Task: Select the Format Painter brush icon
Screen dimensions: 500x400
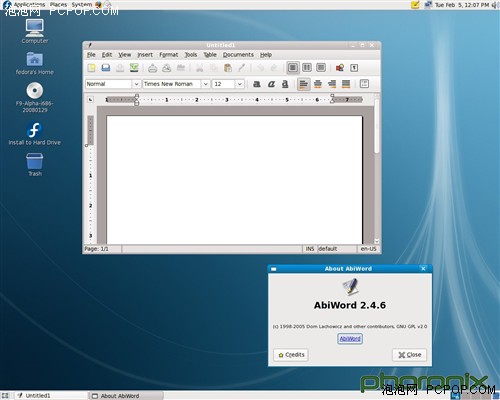Action: [x=241, y=68]
